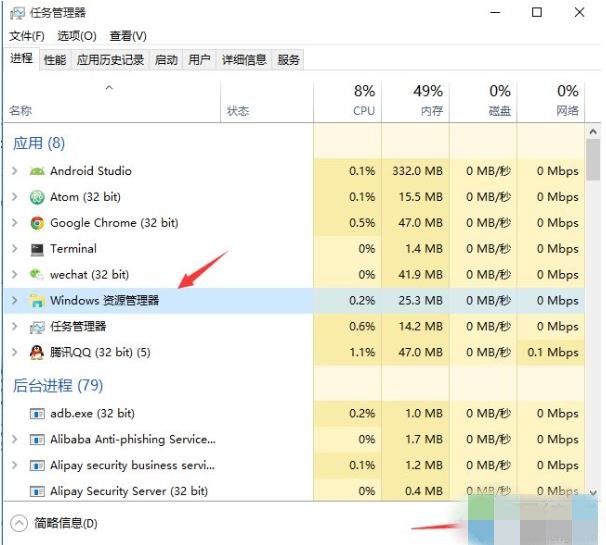Click the Google Chrome icon
The height and width of the screenshot is (545, 606).
37,223
